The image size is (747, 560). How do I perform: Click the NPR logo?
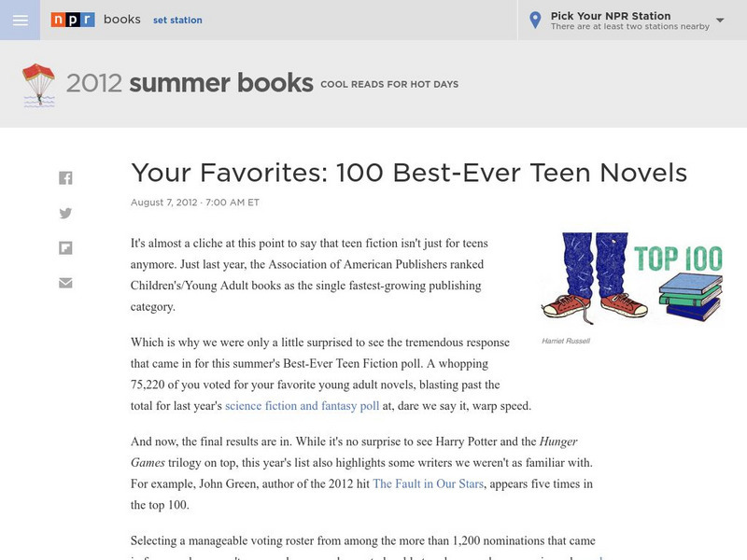tap(73, 20)
